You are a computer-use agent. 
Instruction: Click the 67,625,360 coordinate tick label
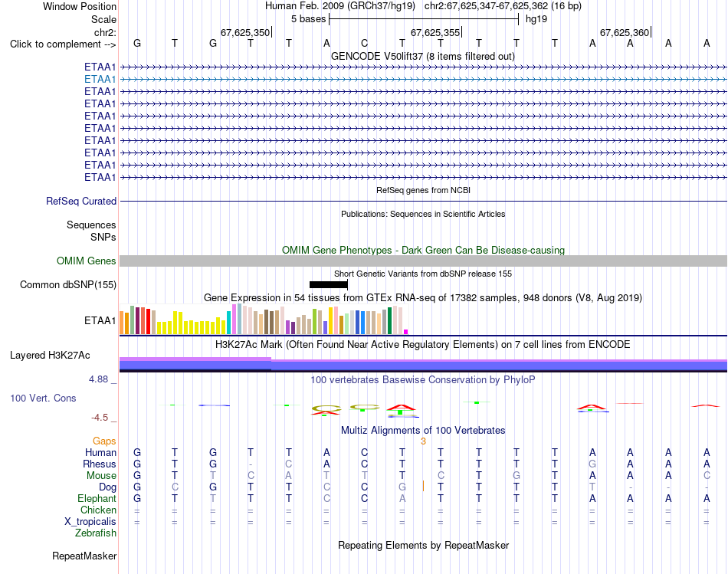(625, 32)
